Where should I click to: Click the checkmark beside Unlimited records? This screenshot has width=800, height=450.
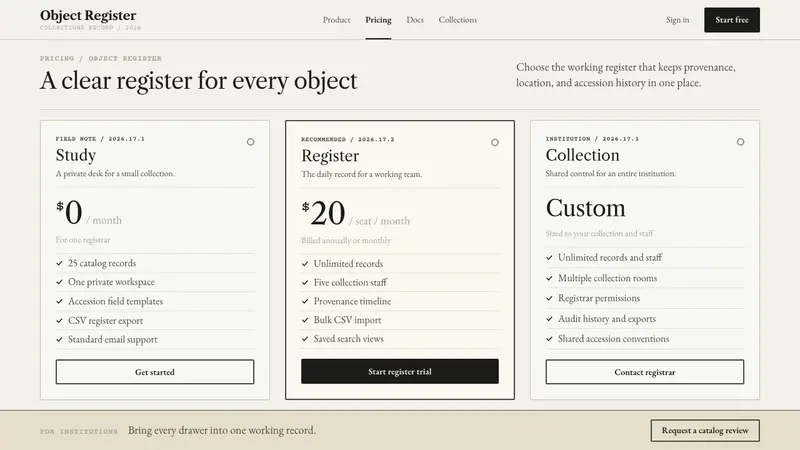click(305, 264)
